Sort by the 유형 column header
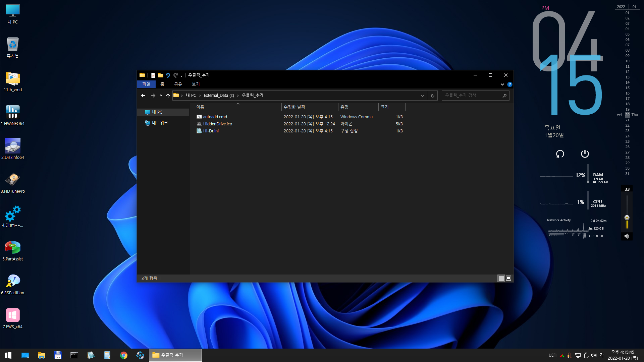644x362 pixels. click(x=358, y=107)
